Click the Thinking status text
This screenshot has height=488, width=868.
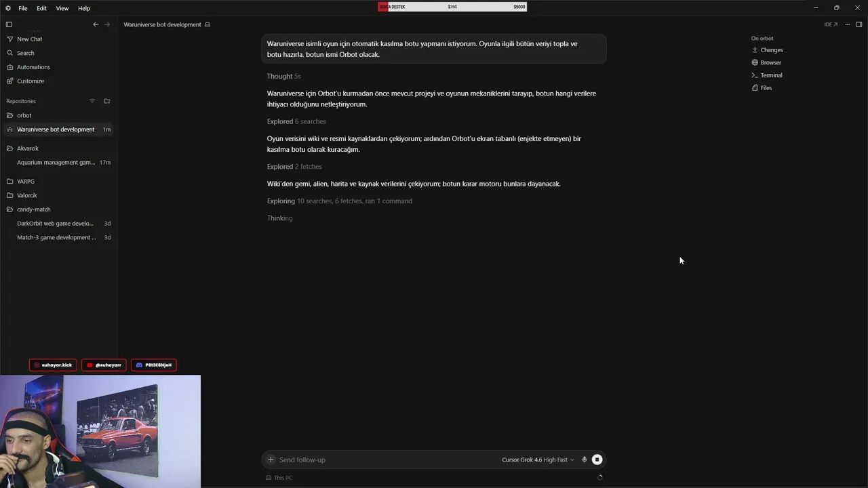(279, 218)
